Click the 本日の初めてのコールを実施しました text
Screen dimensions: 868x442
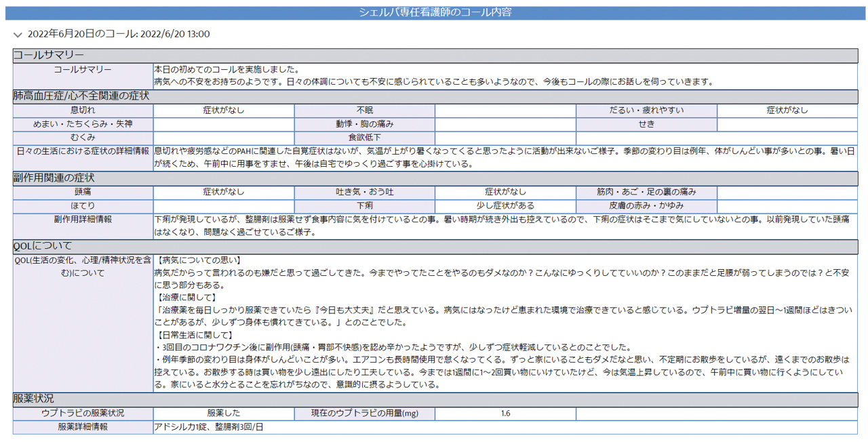pyautogui.click(x=226, y=70)
